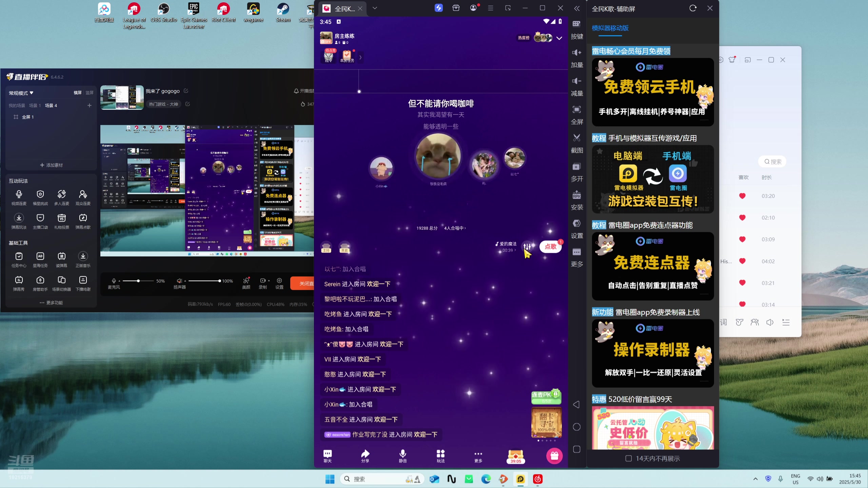Viewport: 868px width, 488px height.
Task: Select 场景 4 tab
Action: click(51, 105)
